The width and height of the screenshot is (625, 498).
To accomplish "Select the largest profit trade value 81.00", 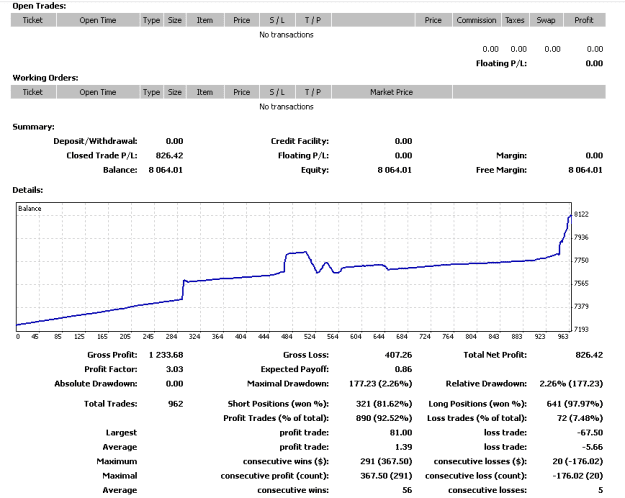I will coord(401,433).
